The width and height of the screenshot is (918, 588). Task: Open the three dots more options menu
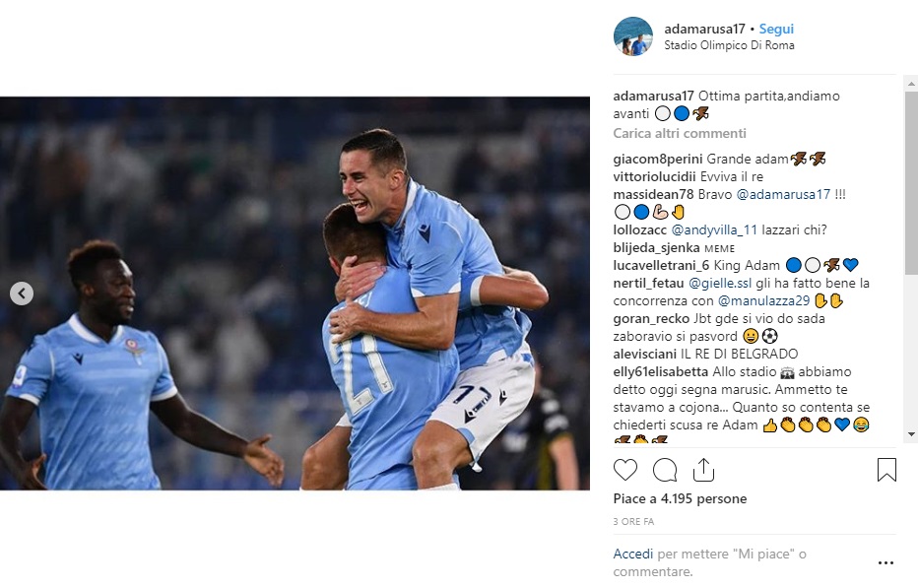pyautogui.click(x=885, y=562)
